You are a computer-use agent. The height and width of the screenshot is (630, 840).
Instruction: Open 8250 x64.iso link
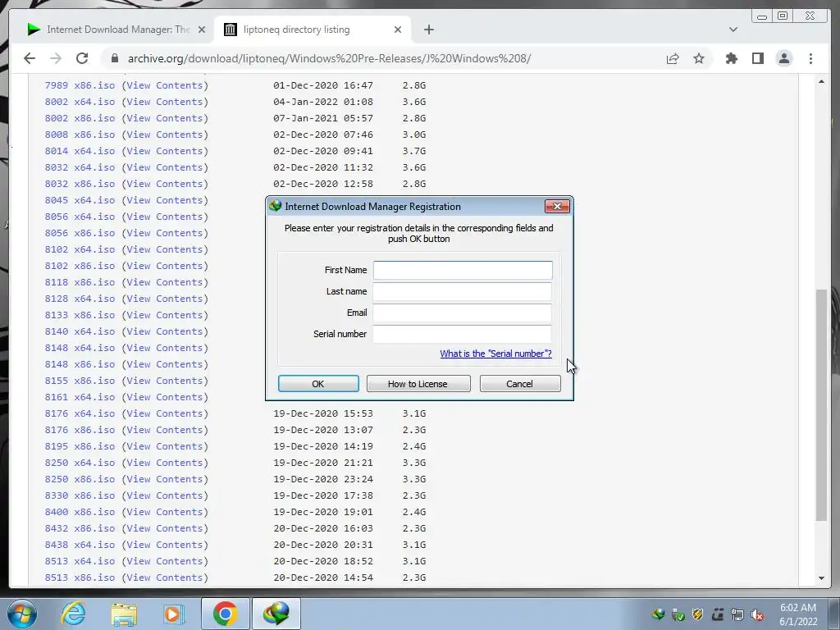[x=80, y=463]
